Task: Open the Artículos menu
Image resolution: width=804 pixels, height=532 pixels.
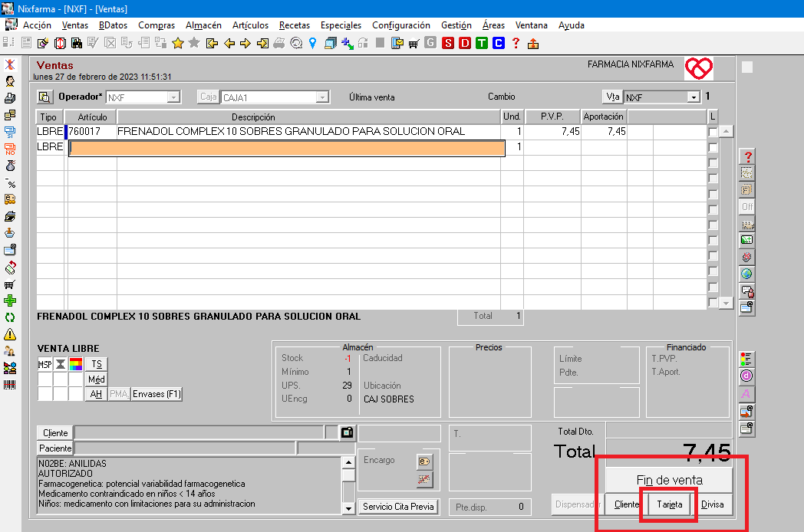Action: [x=250, y=25]
